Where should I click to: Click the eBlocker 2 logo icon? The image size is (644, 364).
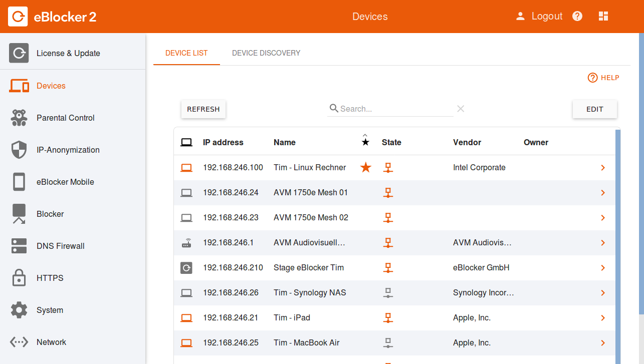tap(18, 17)
